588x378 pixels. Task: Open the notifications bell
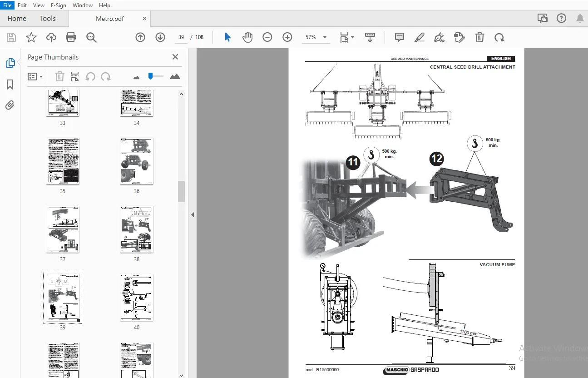pos(580,18)
